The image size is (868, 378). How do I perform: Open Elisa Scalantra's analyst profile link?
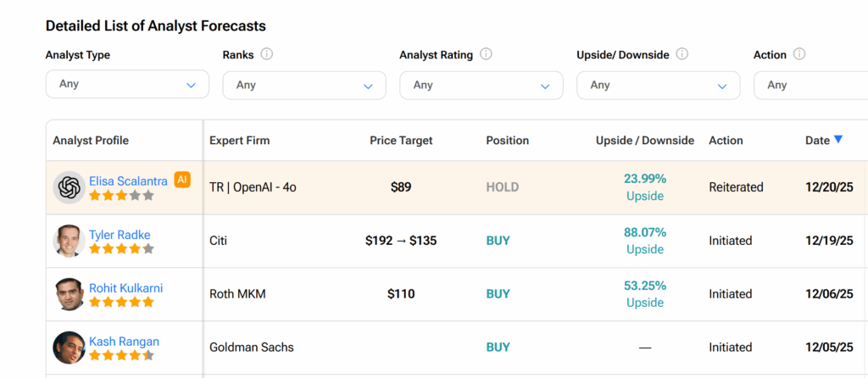[x=129, y=181]
